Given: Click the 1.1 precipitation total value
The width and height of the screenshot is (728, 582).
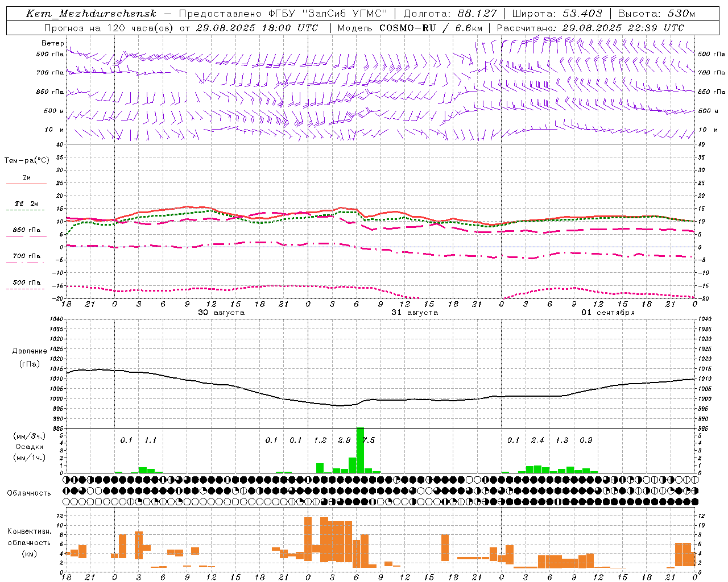Looking at the screenshot, I should (x=150, y=440).
